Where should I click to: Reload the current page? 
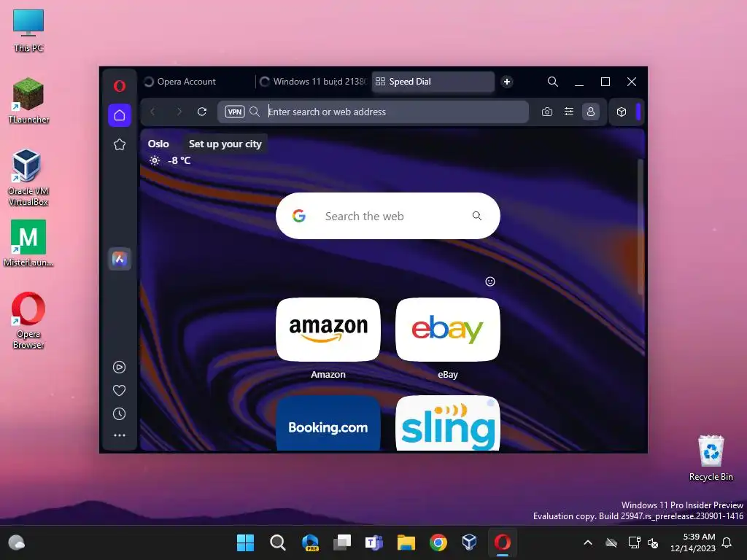pyautogui.click(x=202, y=112)
